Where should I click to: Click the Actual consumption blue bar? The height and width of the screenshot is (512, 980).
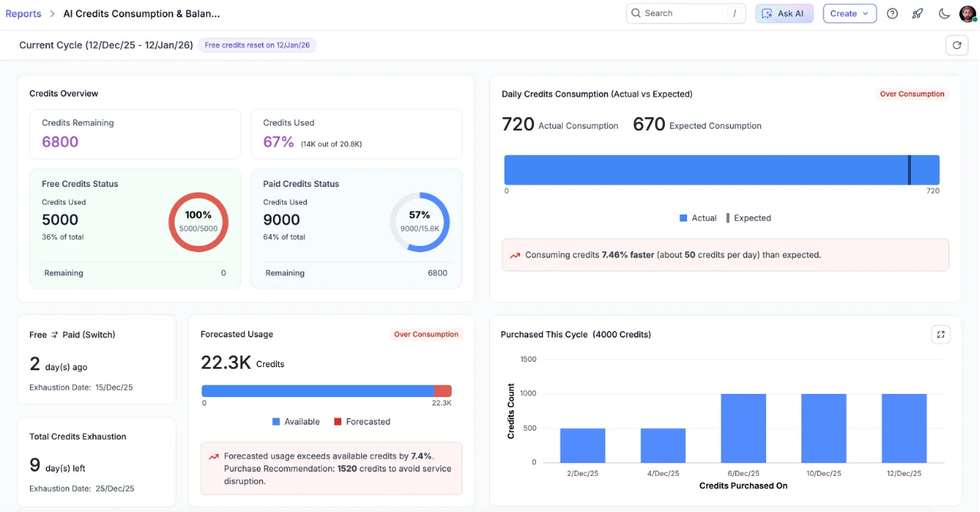(x=722, y=170)
